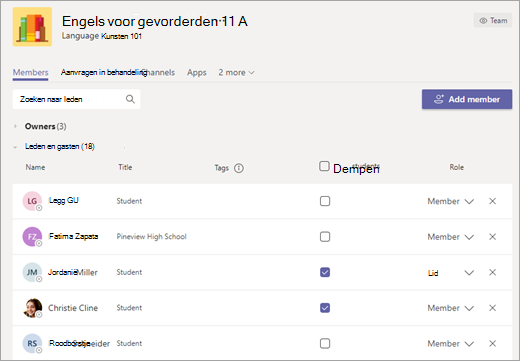Viewport: 520px width, 361px height.
Task: Click the Role column header
Action: (457, 167)
